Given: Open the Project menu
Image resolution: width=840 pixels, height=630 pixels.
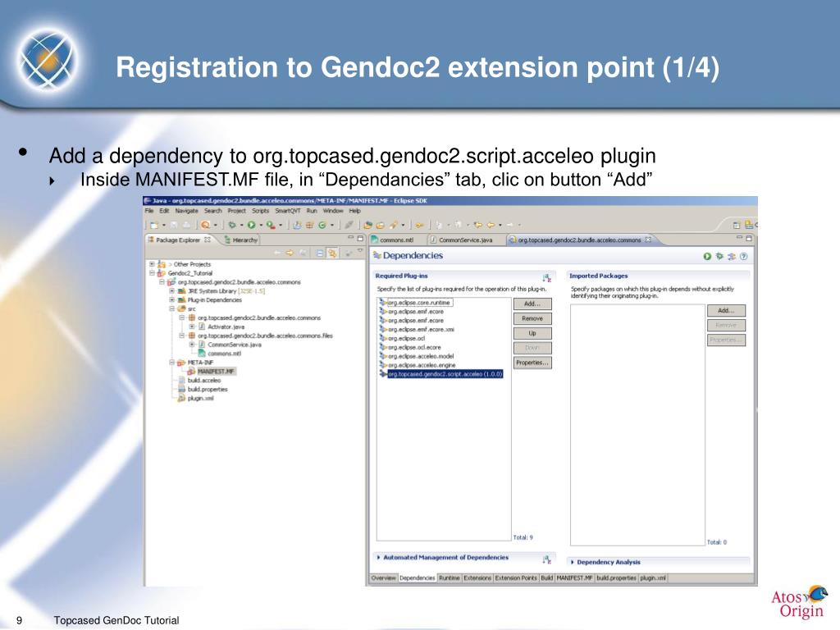Looking at the screenshot, I should tap(236, 211).
